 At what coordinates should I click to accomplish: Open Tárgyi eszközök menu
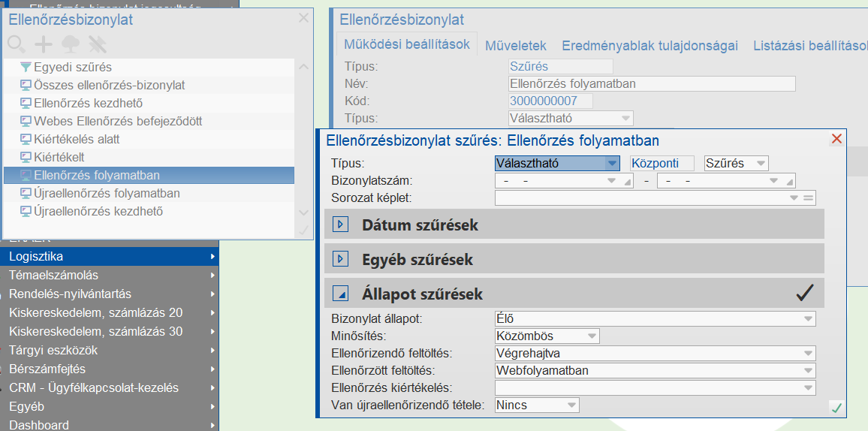(x=110, y=350)
